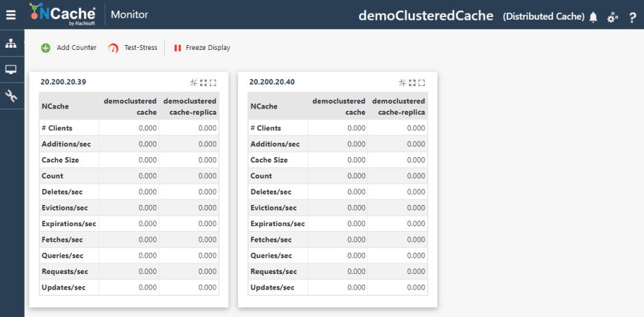Click the Monitor title in header
The image size is (644, 317).
(x=130, y=15)
